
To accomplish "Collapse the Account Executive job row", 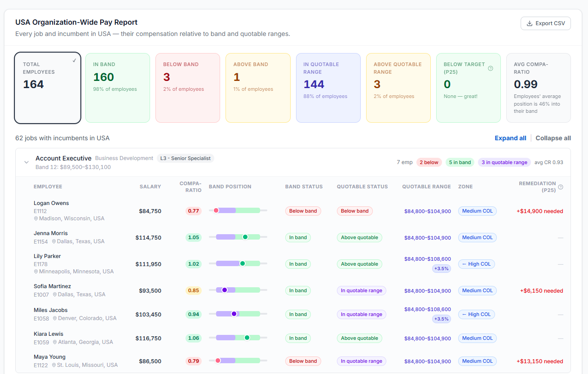I will [x=27, y=162].
